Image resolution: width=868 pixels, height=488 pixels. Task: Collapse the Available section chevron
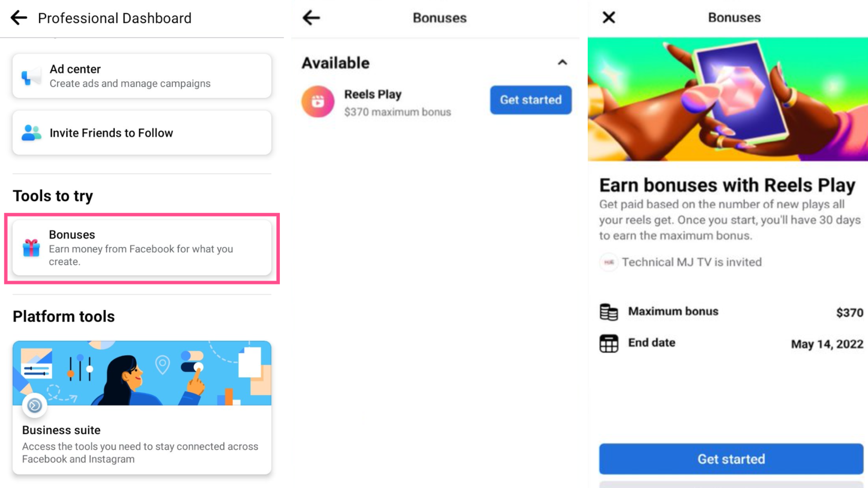pyautogui.click(x=562, y=62)
